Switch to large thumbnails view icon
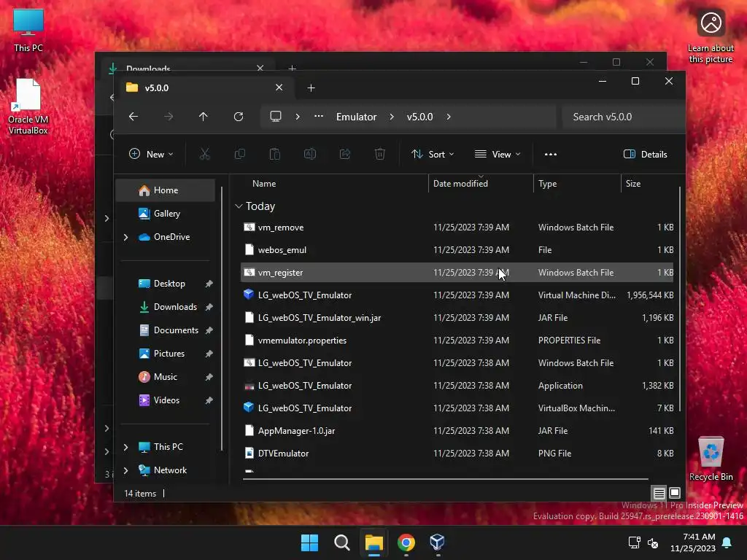 click(x=675, y=493)
